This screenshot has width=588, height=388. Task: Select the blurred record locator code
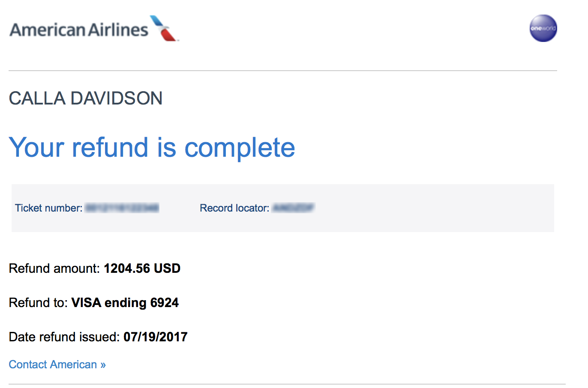pyautogui.click(x=294, y=208)
